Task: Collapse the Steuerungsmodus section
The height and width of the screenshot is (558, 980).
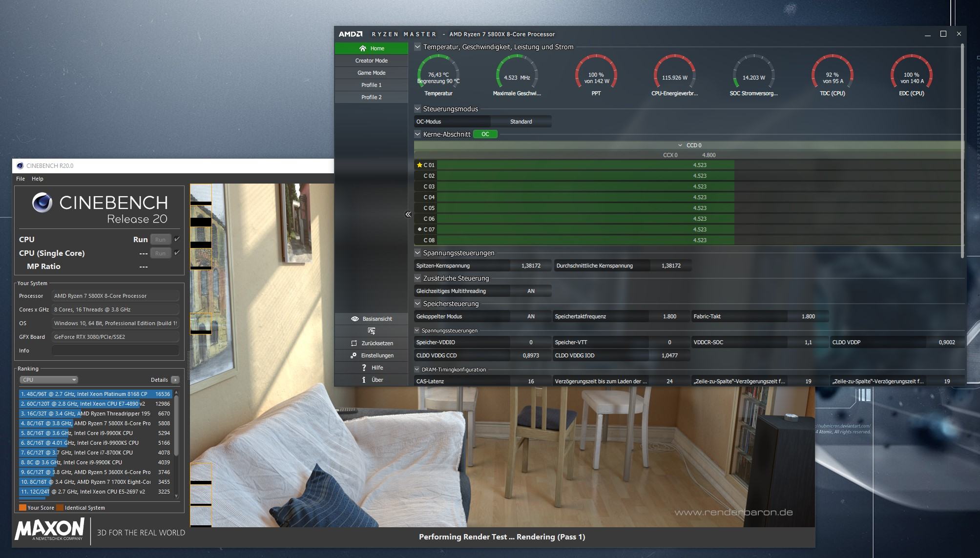Action: (x=417, y=109)
